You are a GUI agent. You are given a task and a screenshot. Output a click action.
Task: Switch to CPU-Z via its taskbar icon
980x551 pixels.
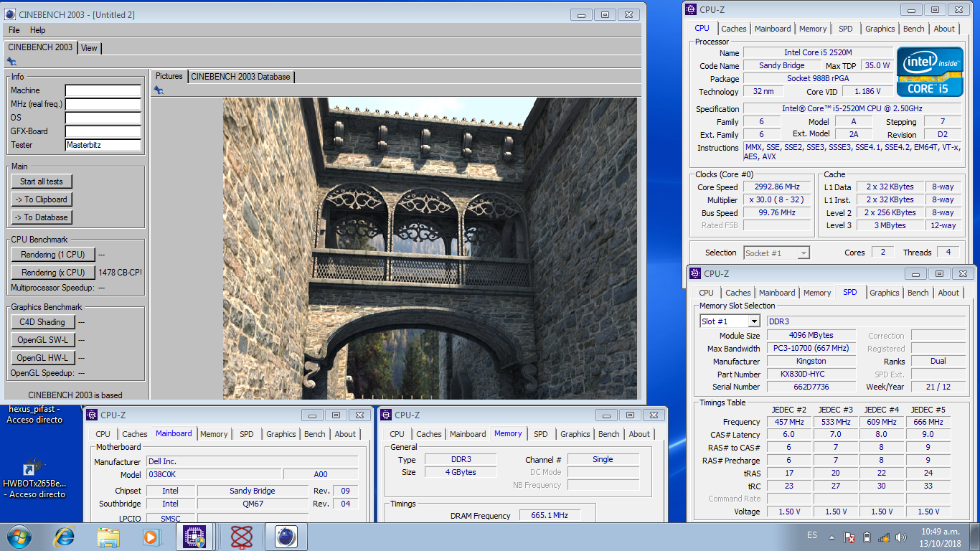195,537
